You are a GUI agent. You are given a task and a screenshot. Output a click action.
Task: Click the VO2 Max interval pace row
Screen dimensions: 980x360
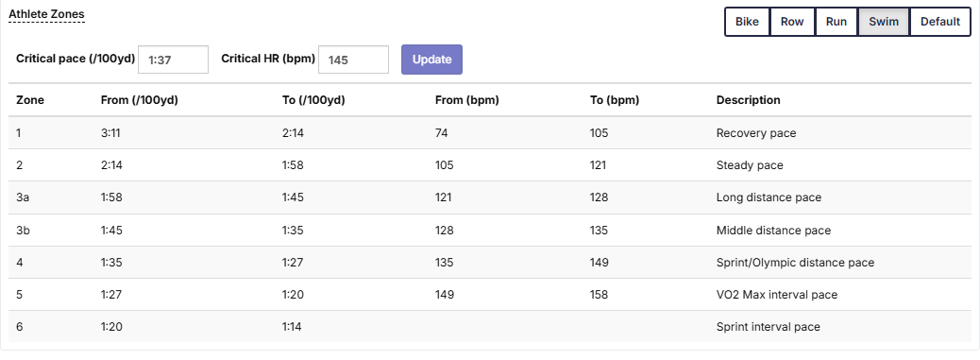pos(490,295)
